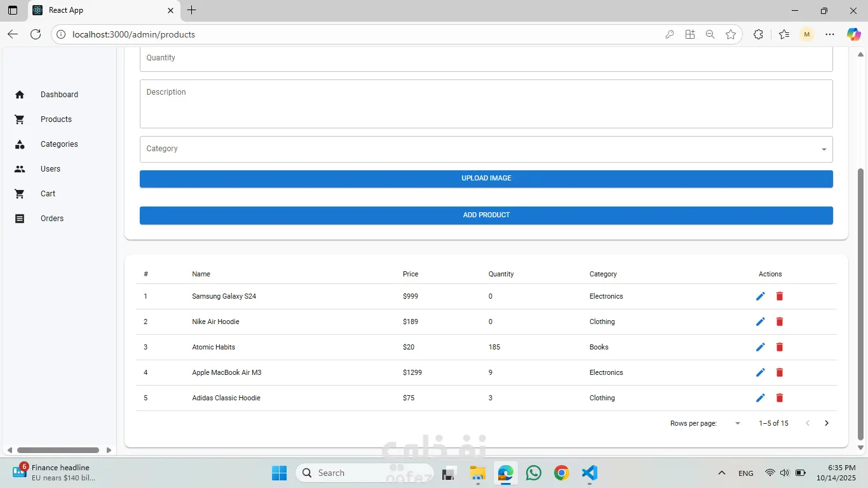The width and height of the screenshot is (868, 488).
Task: Navigate to Categories in the sidebar
Action: [x=59, y=144]
